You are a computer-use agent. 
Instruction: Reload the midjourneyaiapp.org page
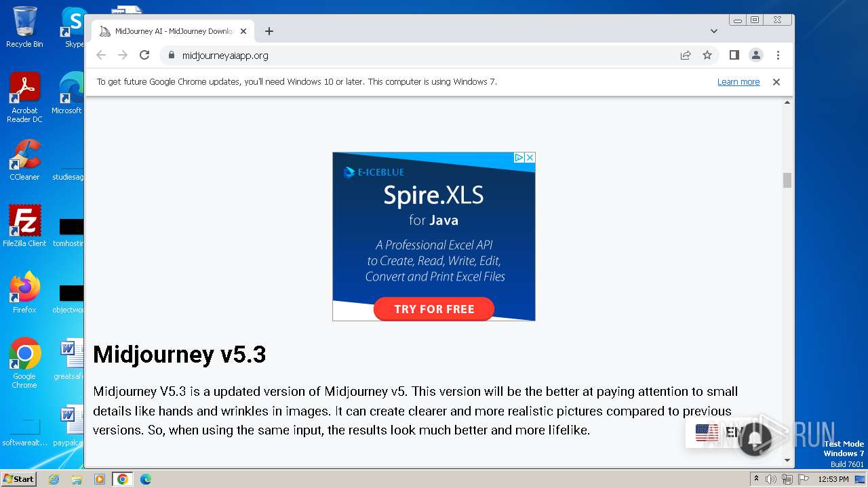(x=144, y=56)
